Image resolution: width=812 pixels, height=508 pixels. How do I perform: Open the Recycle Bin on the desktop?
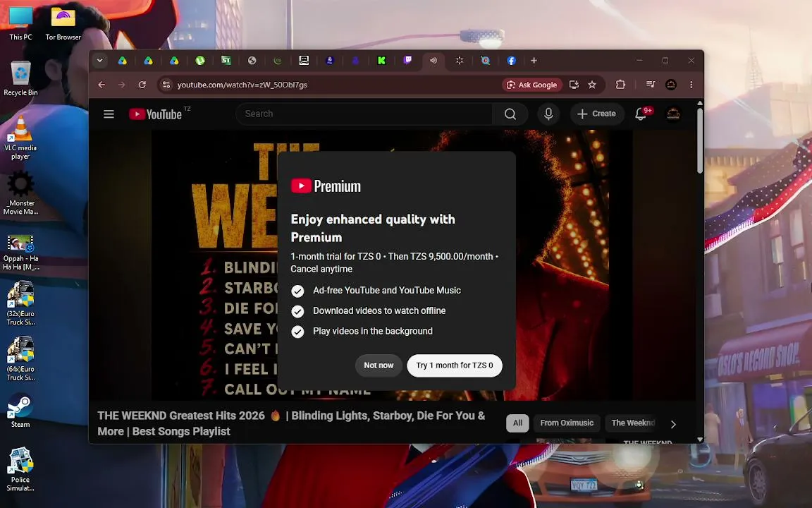(x=20, y=79)
